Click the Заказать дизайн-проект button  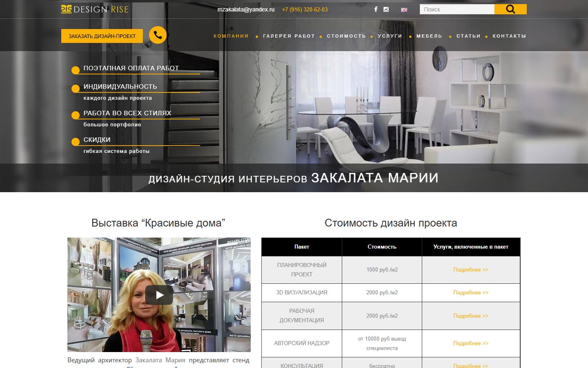click(x=102, y=36)
